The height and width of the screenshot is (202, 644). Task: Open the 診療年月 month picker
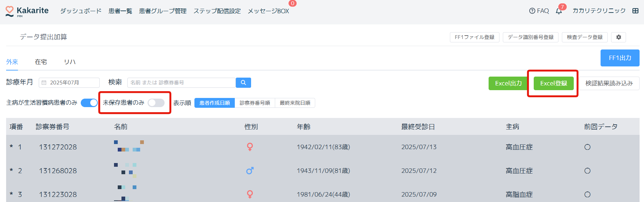coord(69,83)
